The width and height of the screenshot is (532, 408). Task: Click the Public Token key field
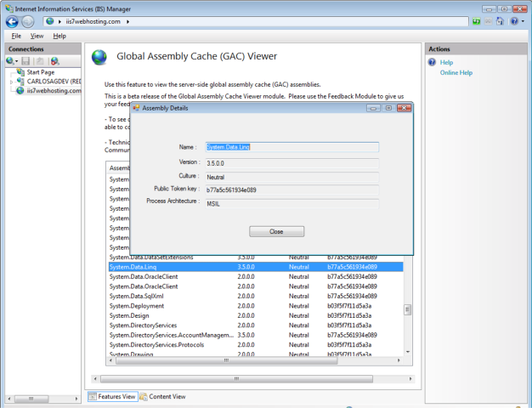tap(291, 190)
